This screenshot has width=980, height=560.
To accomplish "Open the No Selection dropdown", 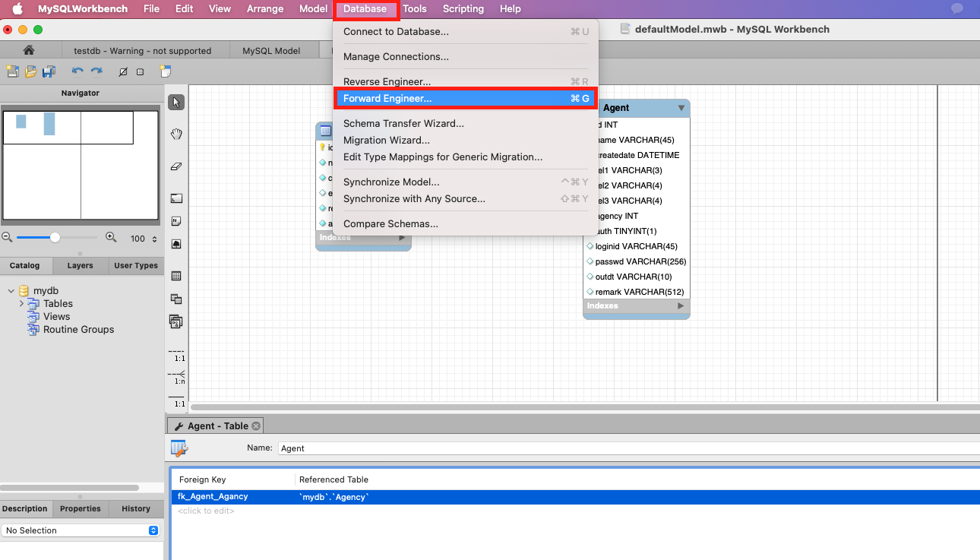I will (80, 530).
